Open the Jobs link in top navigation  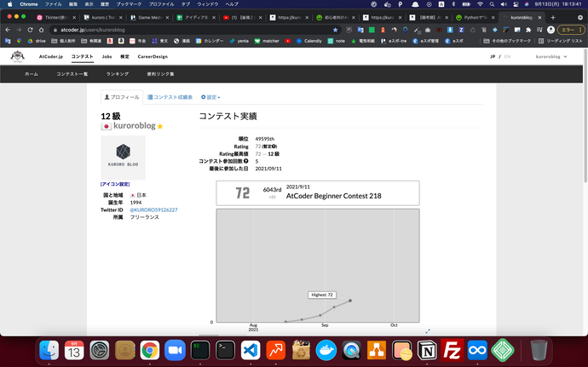tap(107, 56)
